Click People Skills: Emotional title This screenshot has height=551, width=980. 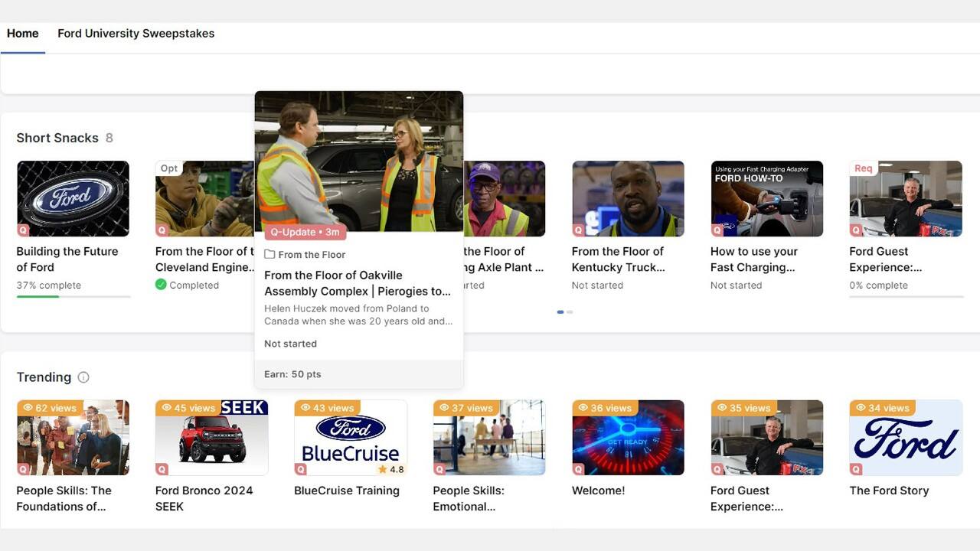(469, 498)
